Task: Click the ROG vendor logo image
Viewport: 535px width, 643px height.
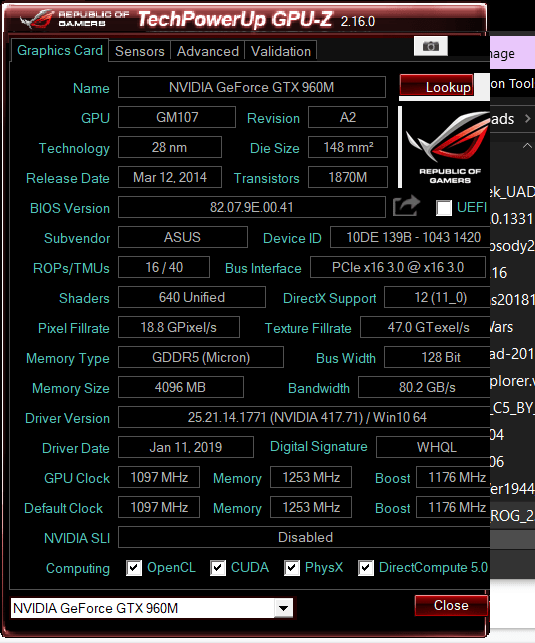Action: click(x=447, y=147)
